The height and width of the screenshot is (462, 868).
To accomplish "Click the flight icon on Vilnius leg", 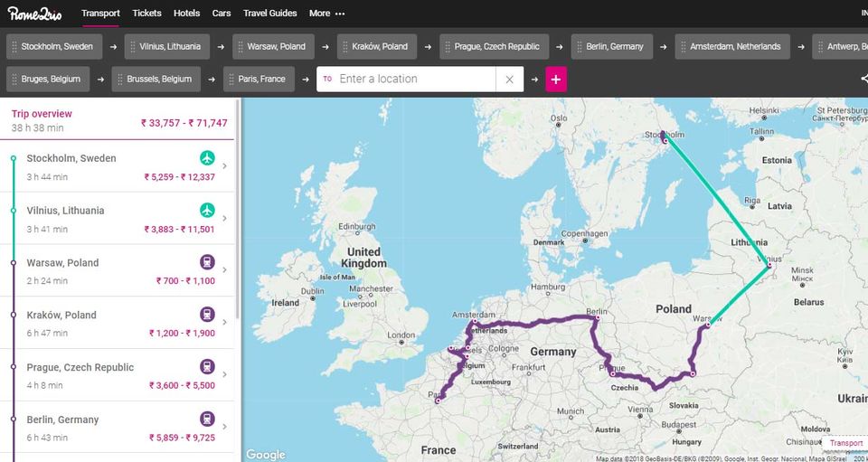I will point(208,211).
